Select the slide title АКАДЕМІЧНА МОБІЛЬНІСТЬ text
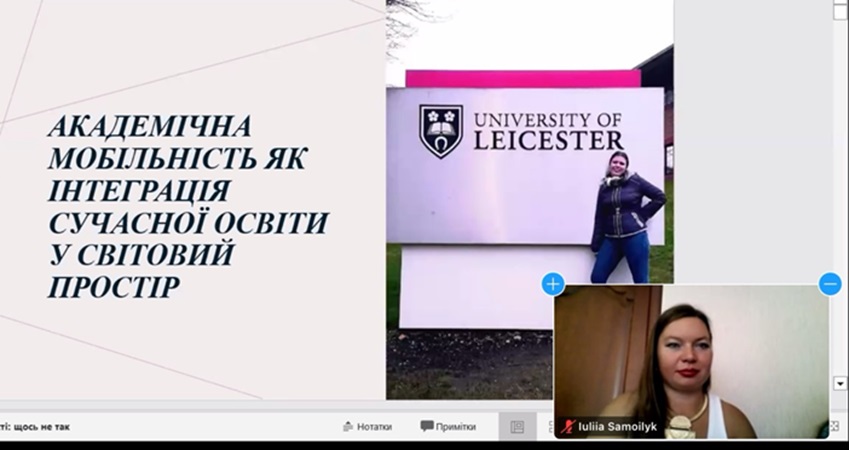The width and height of the screenshot is (849, 450). tap(188, 206)
